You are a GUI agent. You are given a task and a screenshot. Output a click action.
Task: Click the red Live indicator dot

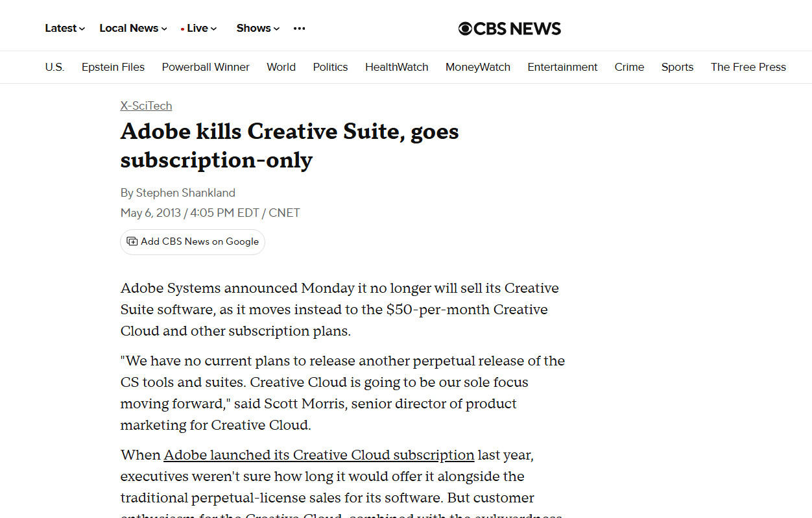pyautogui.click(x=182, y=28)
